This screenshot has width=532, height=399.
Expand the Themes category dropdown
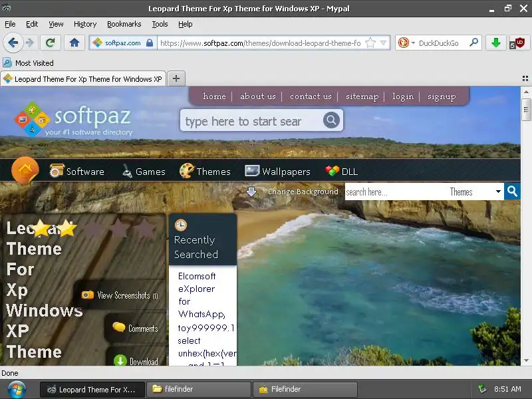tap(475, 192)
